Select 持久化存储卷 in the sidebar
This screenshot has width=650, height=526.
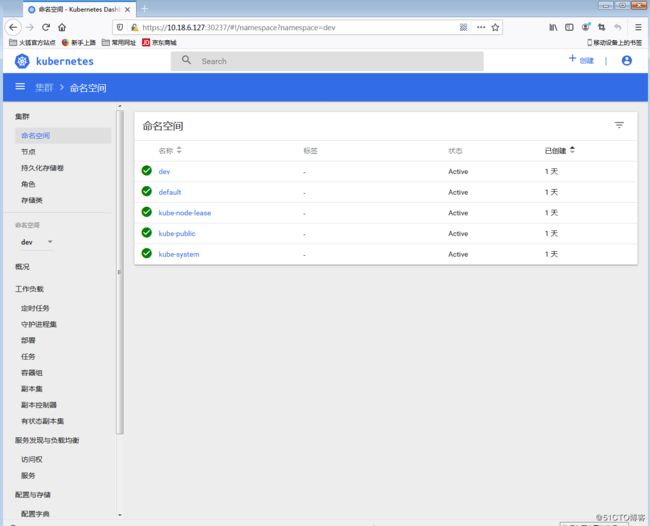[x=42, y=168]
